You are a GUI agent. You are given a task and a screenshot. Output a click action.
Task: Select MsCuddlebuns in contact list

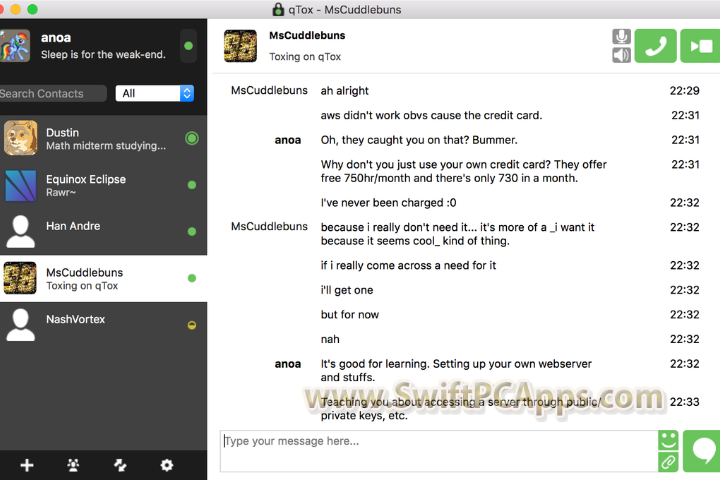coord(103,278)
